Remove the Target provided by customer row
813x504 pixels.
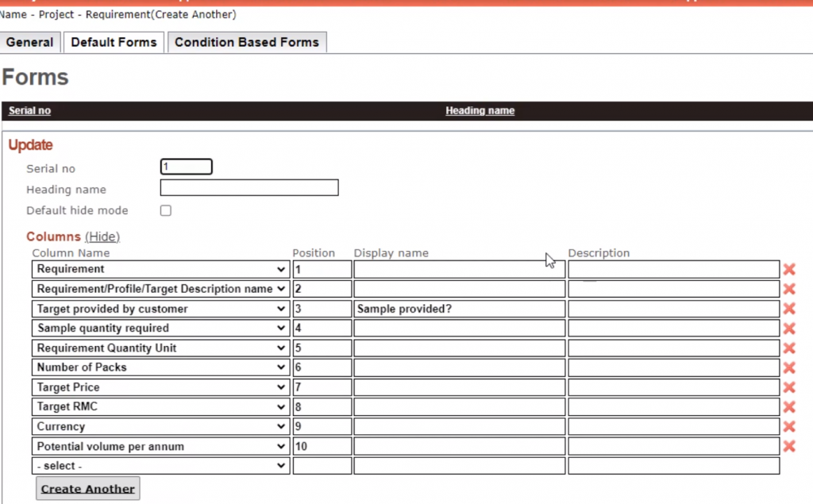[x=788, y=309]
